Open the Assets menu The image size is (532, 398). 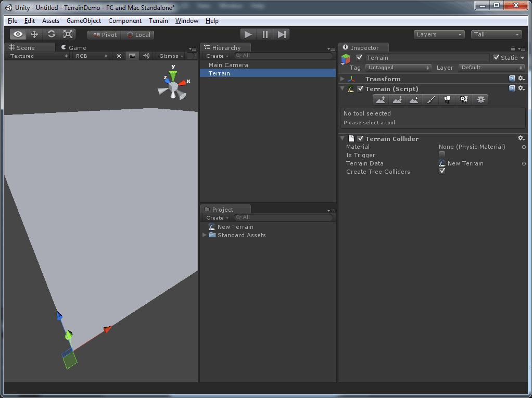(x=50, y=21)
